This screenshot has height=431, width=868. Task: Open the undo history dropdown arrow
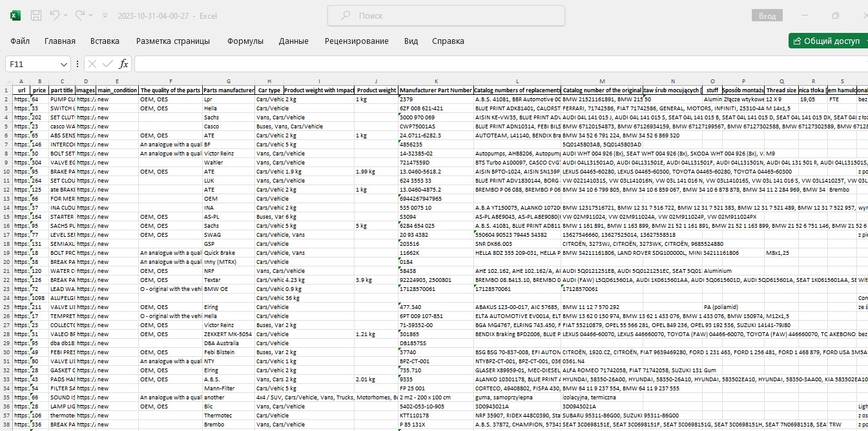click(67, 15)
